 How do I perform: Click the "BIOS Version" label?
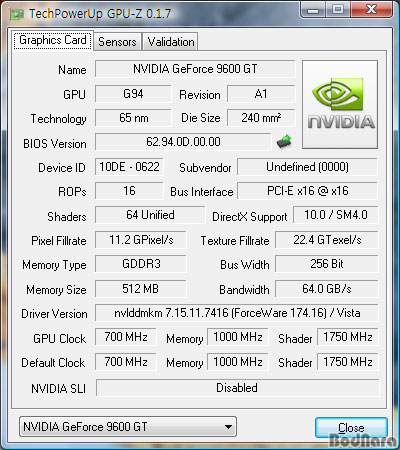click(55, 144)
